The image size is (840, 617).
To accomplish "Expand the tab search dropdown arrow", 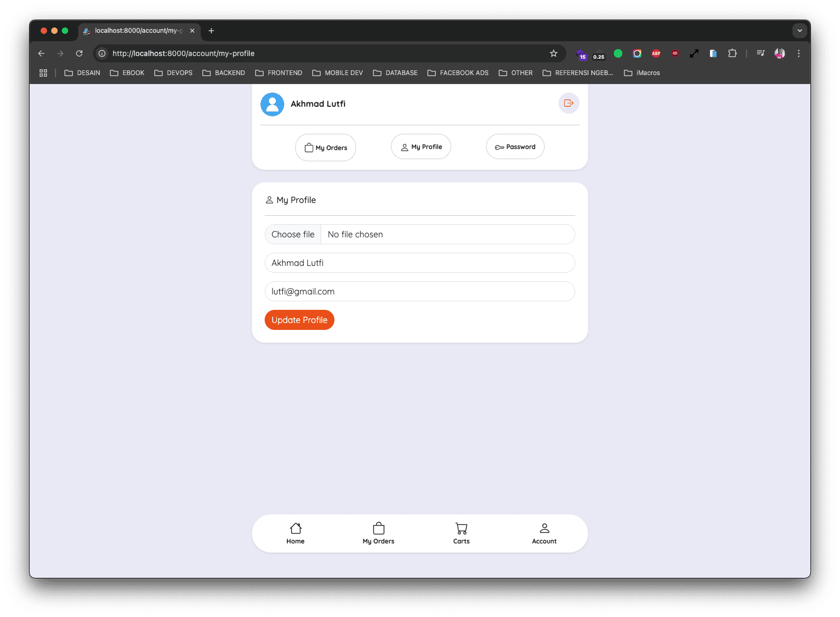I will coord(799,31).
